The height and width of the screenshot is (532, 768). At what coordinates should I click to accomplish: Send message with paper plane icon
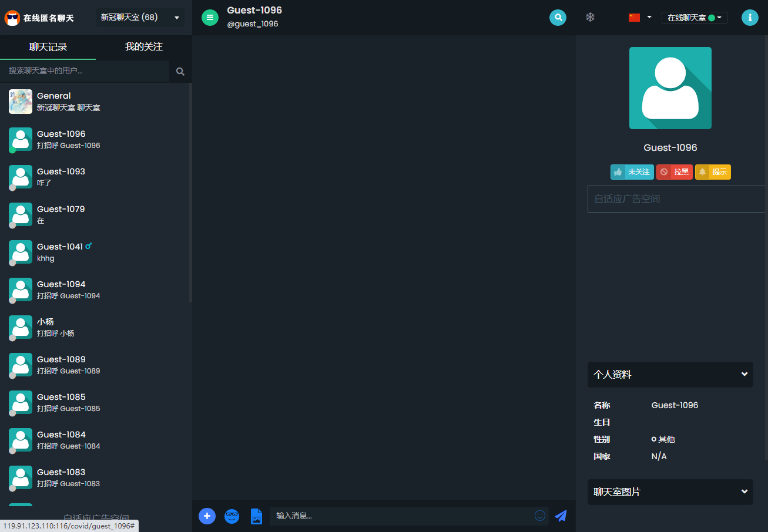[x=561, y=516]
